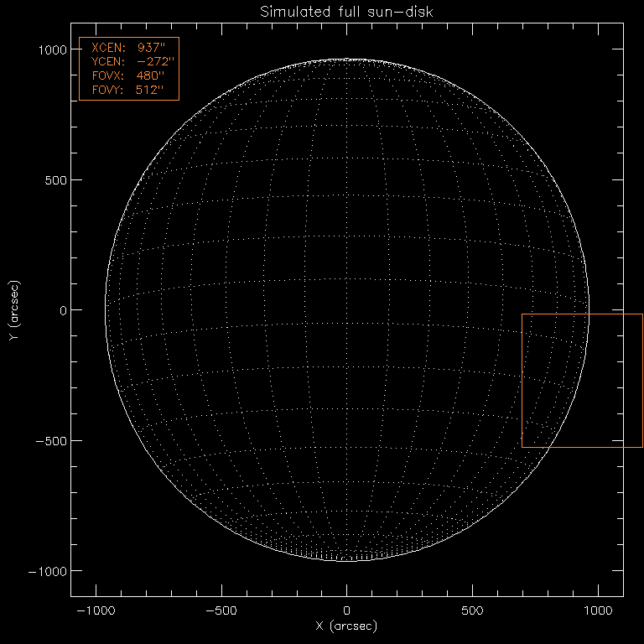Click the north pole of the sun disk
Viewport: 644px width, 644px height.
pos(347,60)
